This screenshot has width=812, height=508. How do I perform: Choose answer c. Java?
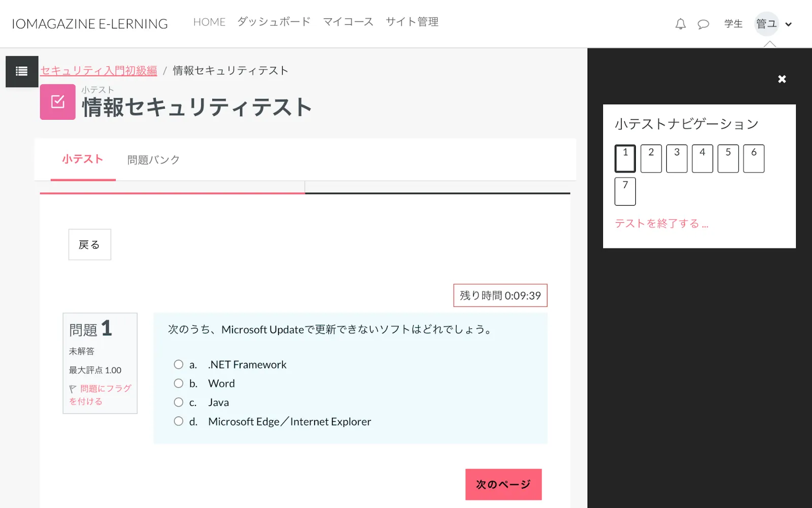(179, 402)
